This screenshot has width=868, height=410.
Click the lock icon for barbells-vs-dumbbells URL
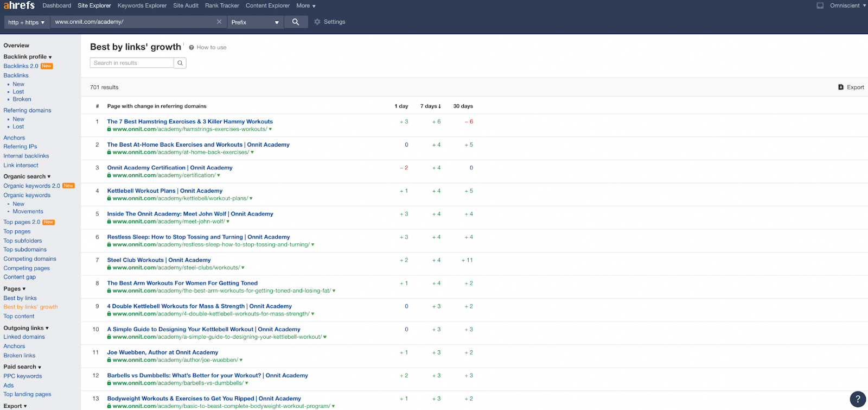pyautogui.click(x=109, y=383)
